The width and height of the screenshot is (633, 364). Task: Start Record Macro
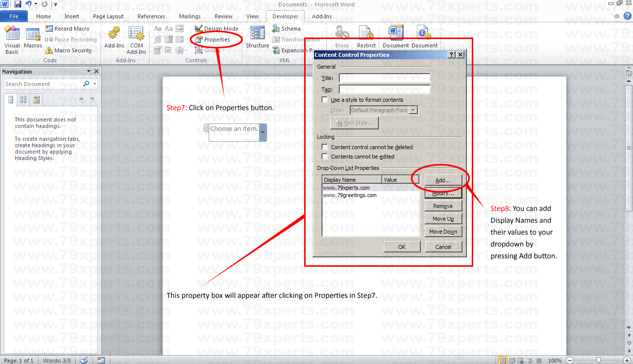tap(67, 29)
